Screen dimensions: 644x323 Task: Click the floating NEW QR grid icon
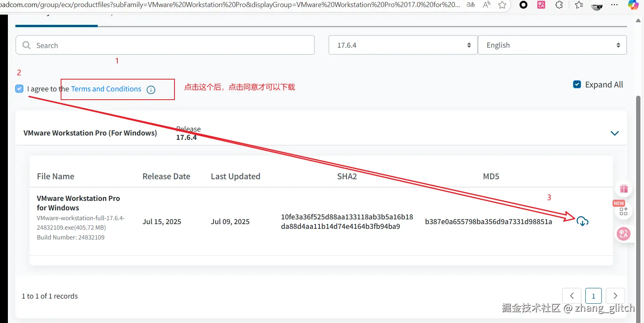click(x=624, y=212)
